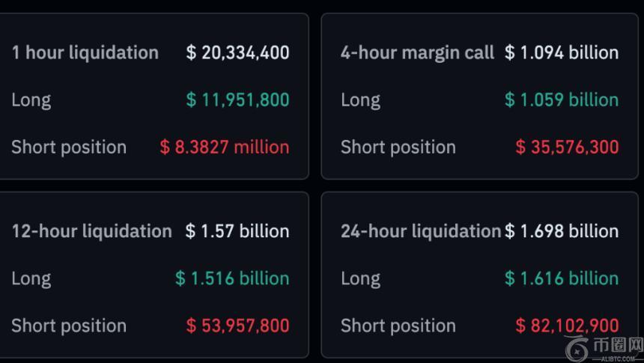Select the 4-hour margin call heading
644x363 pixels.
(x=417, y=53)
